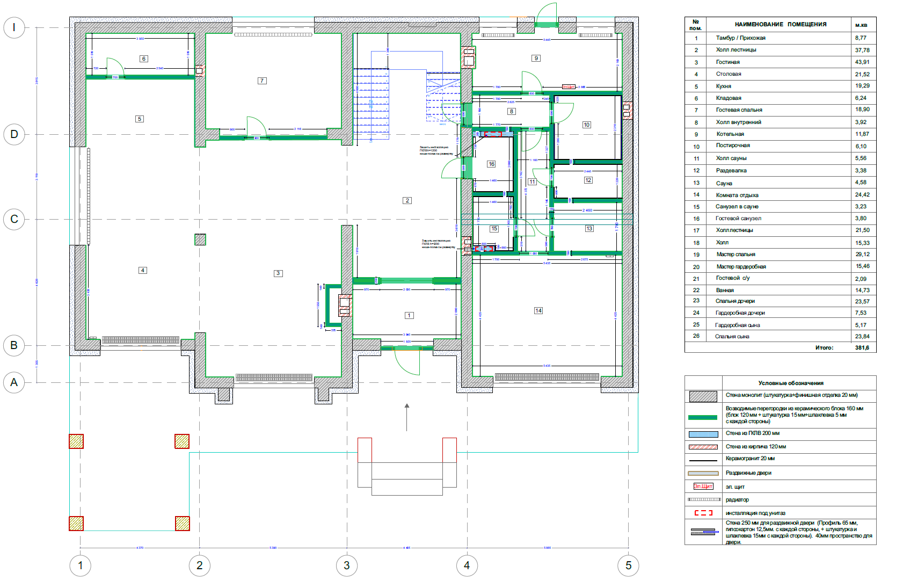Click the north arrow below the entrance door

pos(407,417)
